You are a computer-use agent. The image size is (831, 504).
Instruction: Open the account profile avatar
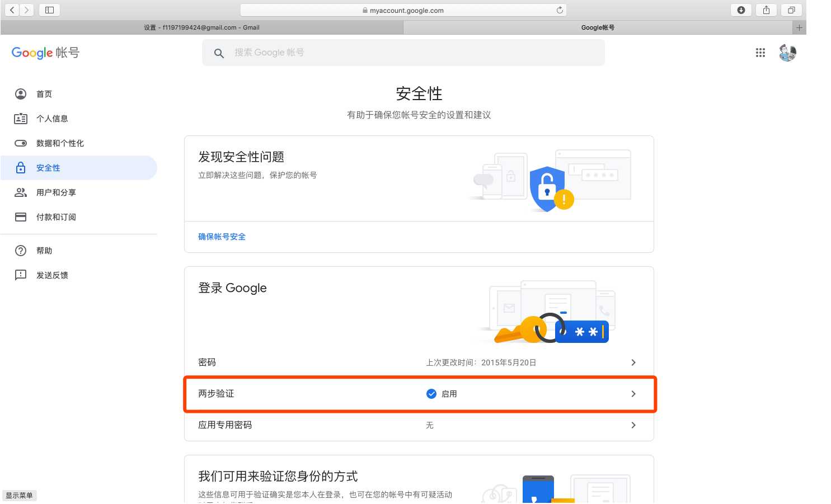click(x=787, y=53)
